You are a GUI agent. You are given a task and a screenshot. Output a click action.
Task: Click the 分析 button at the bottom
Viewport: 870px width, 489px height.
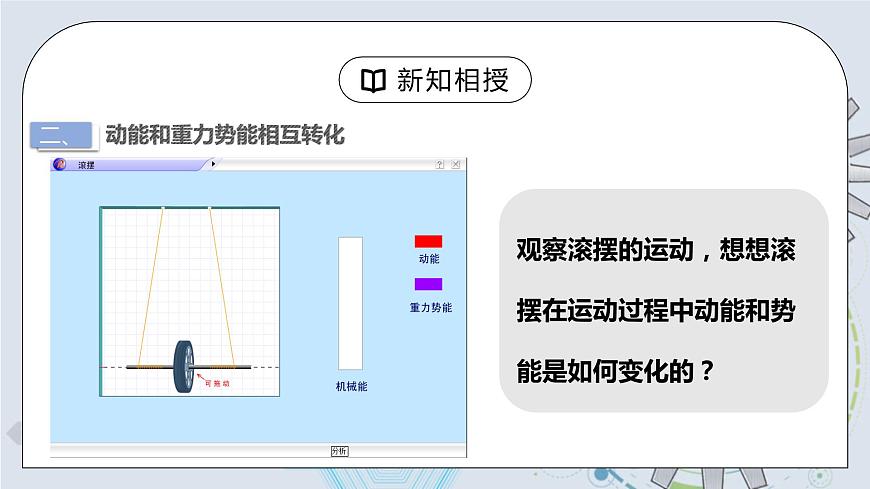340,451
